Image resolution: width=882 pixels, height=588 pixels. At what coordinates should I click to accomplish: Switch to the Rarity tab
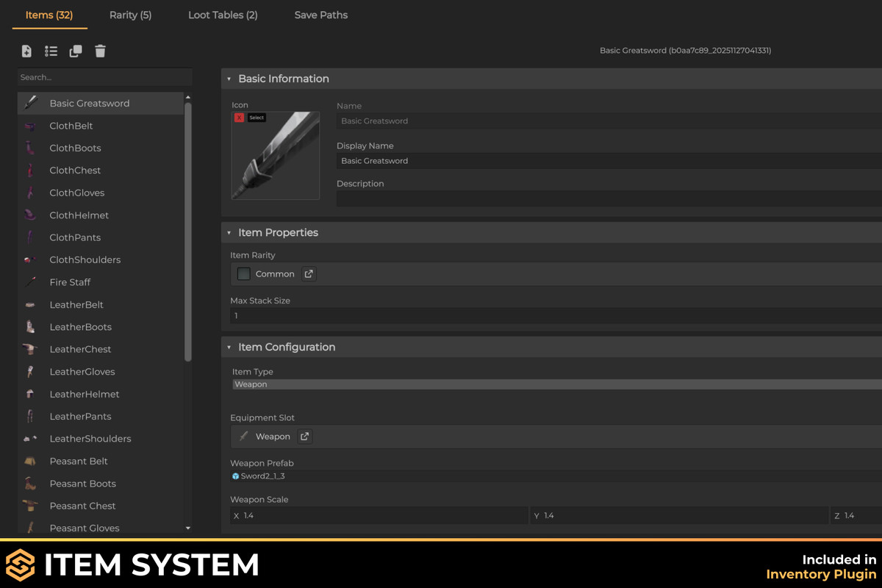click(130, 15)
